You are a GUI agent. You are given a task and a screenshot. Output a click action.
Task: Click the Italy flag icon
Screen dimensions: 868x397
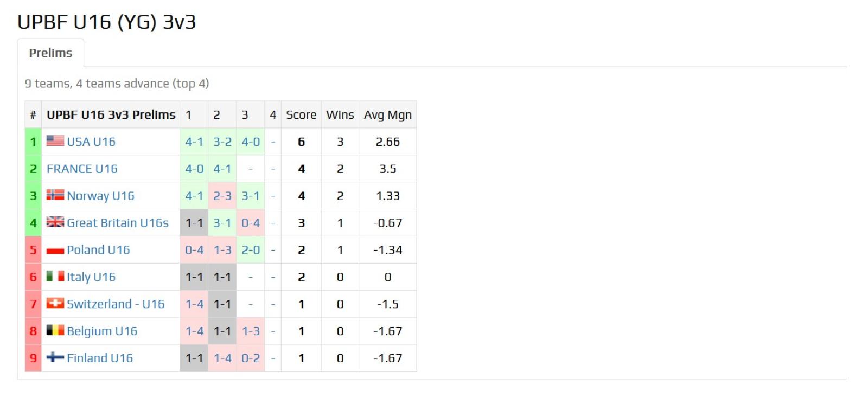tap(55, 277)
